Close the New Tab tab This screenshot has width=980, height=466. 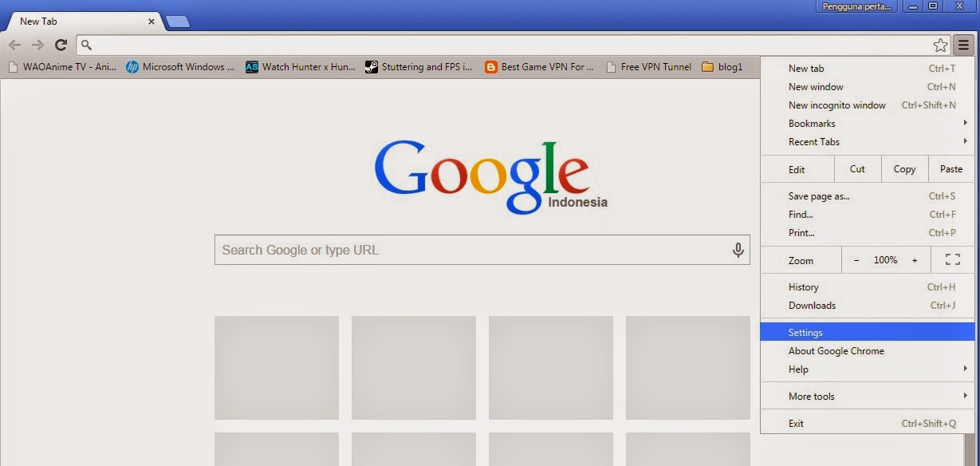click(x=152, y=22)
